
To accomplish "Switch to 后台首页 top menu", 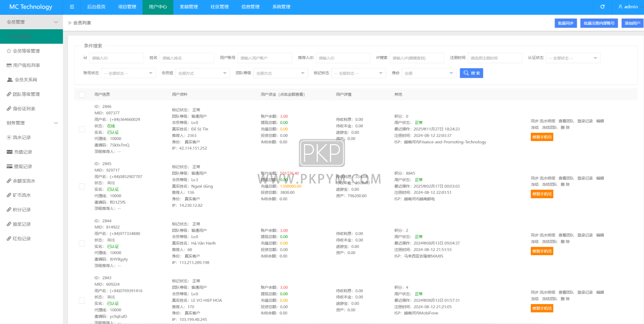I will (x=96, y=7).
